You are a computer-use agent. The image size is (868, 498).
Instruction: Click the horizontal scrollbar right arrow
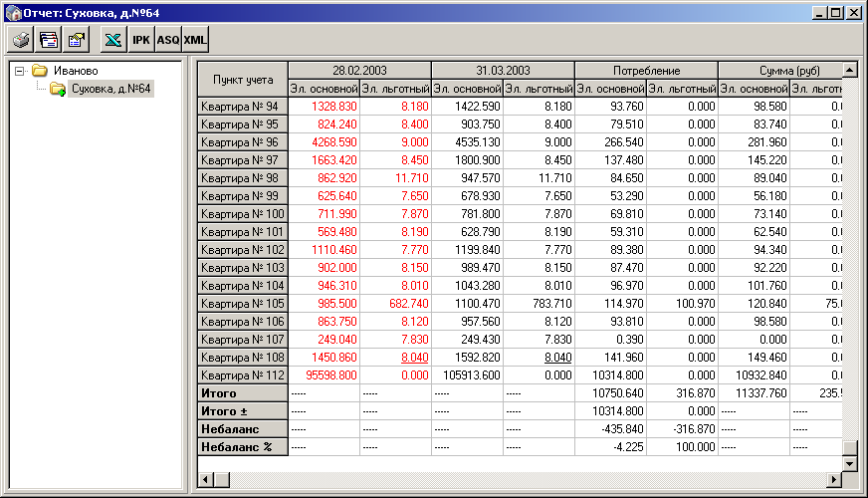click(x=834, y=480)
